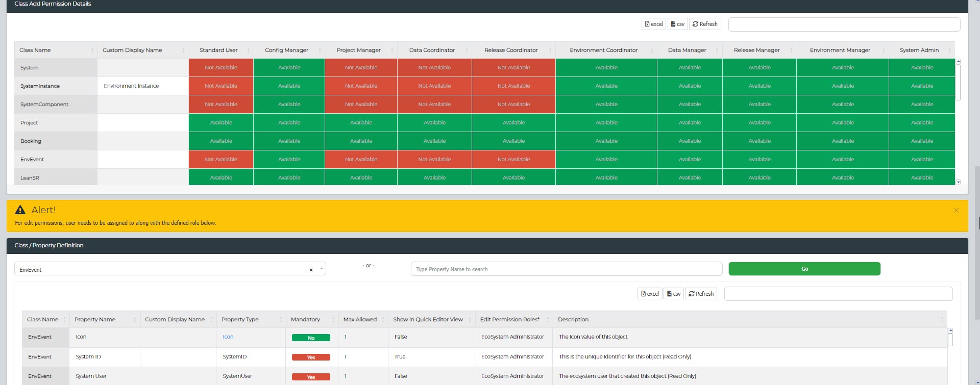This screenshot has height=385, width=980.
Task: Click Standard User Not Available cell for System
Action: 221,68
